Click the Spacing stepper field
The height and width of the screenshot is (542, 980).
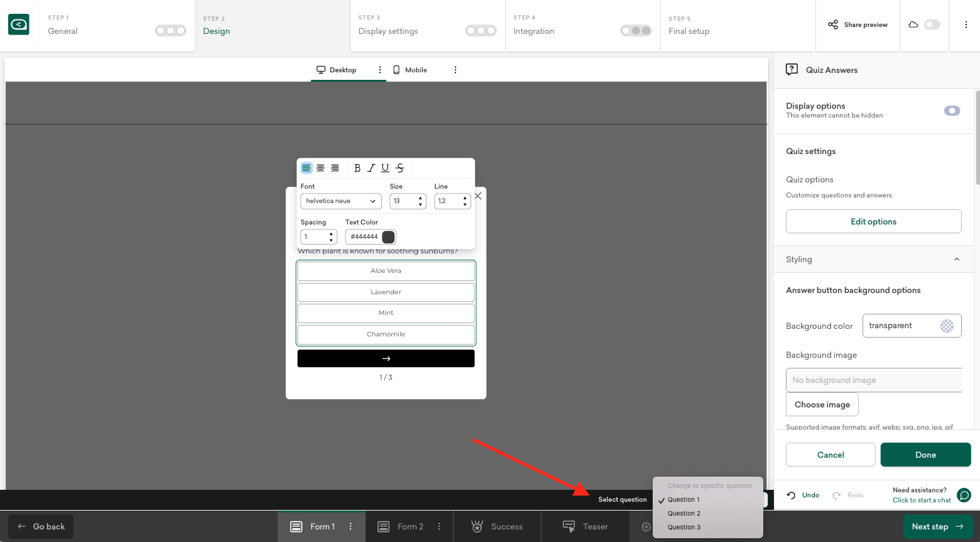(318, 237)
